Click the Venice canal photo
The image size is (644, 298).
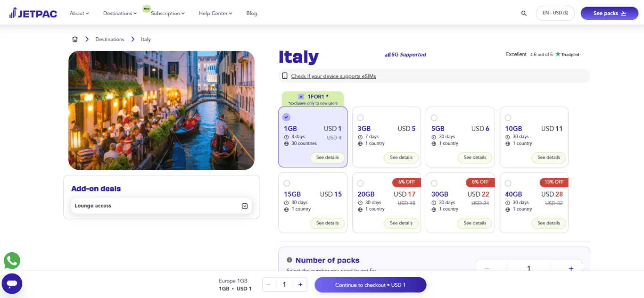pos(161,110)
